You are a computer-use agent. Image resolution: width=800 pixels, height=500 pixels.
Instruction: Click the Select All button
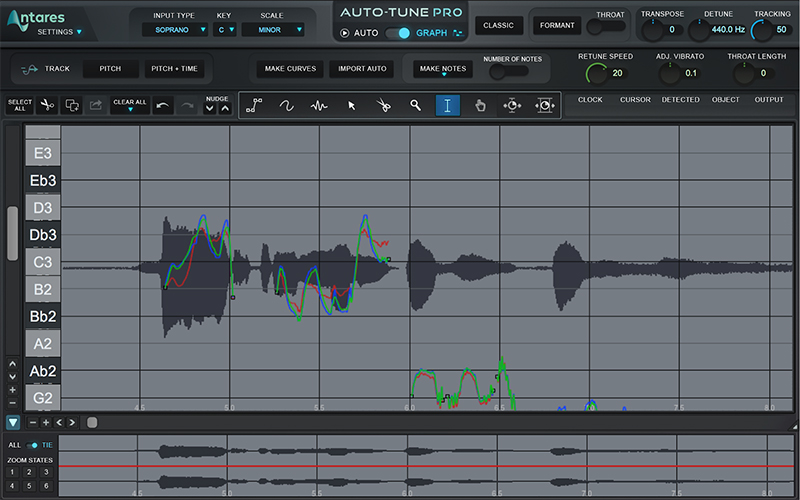point(20,105)
